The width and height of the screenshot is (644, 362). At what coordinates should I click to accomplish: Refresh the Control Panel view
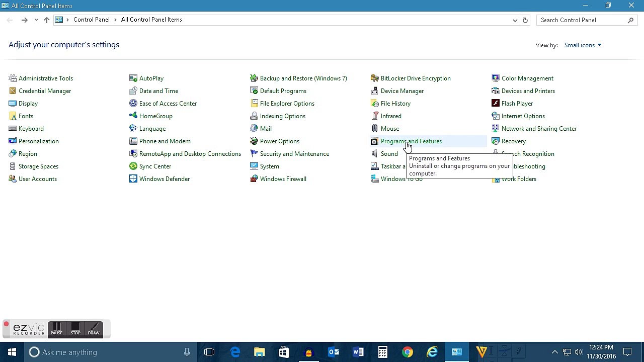(x=525, y=20)
